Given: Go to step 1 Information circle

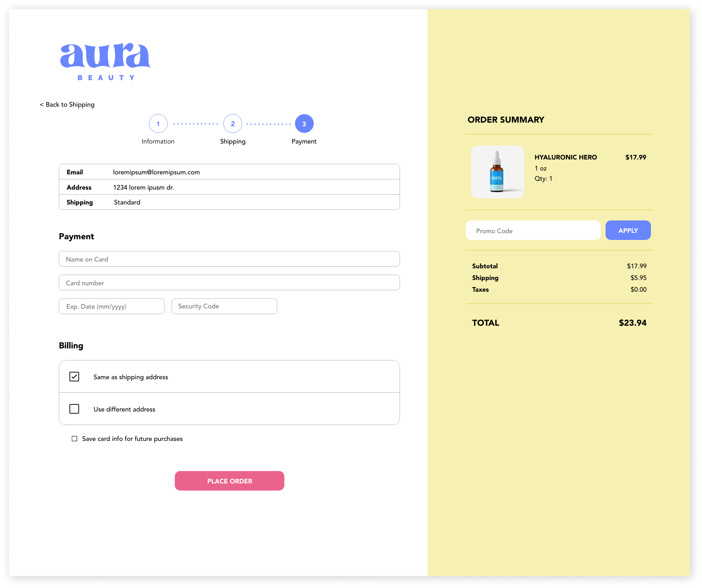Looking at the screenshot, I should [158, 124].
